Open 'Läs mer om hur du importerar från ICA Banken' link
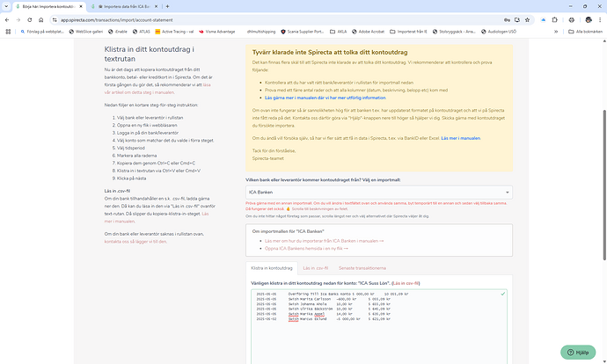 point(324,241)
